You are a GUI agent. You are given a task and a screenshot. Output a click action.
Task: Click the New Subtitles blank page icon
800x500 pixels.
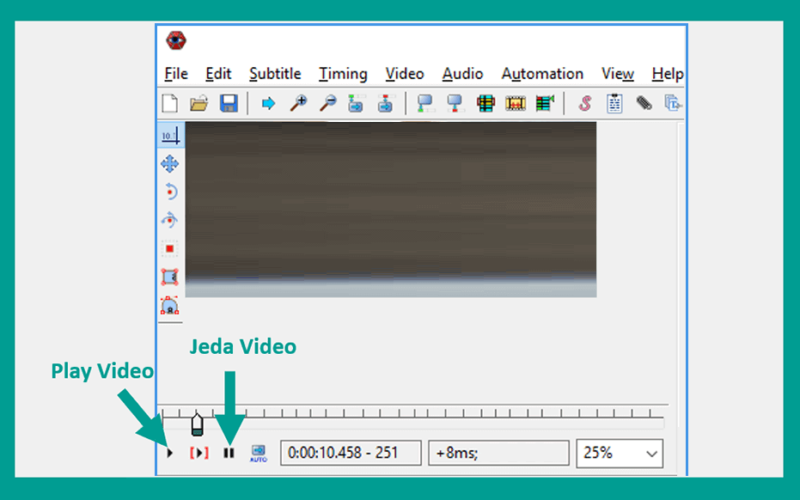[170, 104]
